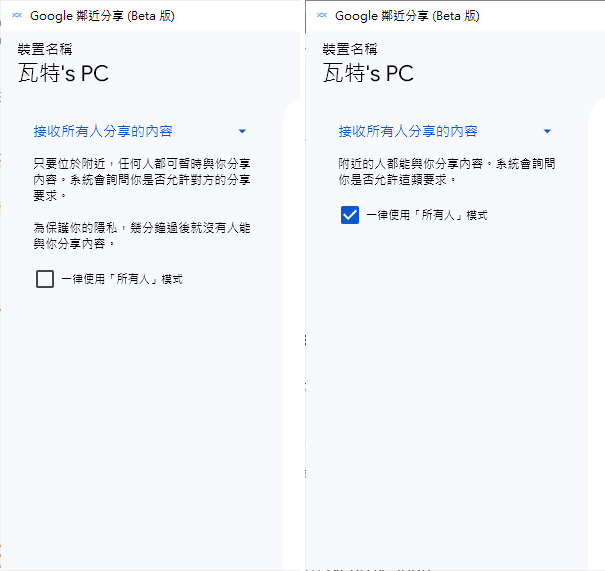Image resolution: width=605 pixels, height=571 pixels.
Task: Click the paragraph starting 只要位於附近 in left window
Action: (142, 179)
